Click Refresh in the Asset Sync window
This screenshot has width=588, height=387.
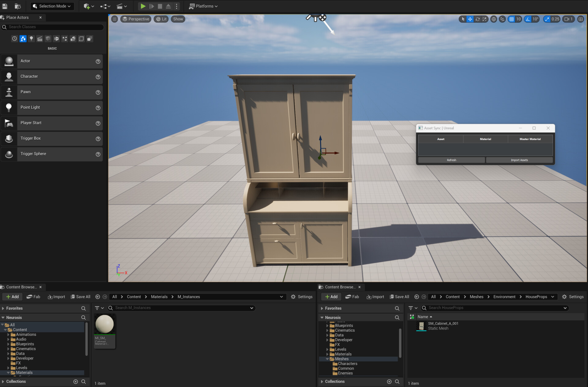pos(451,160)
